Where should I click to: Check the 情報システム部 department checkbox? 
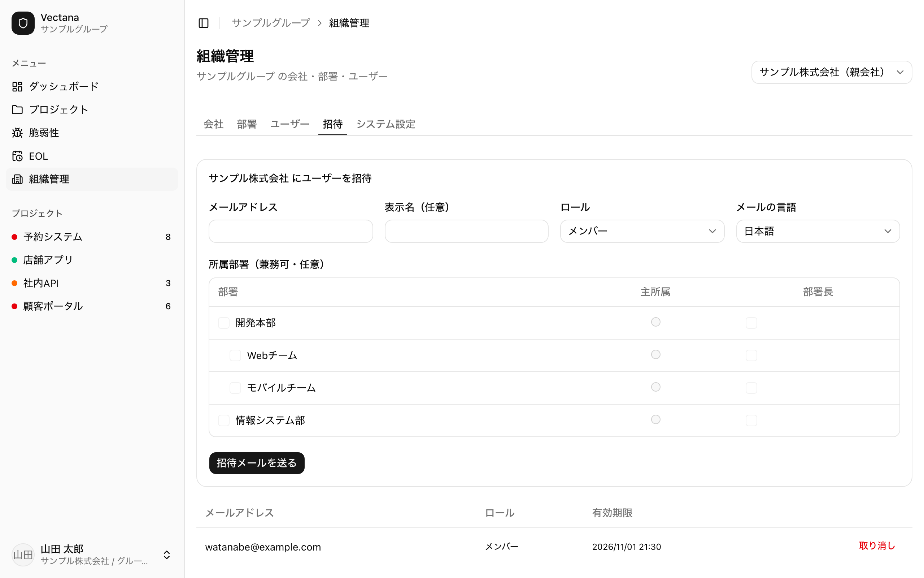click(x=224, y=420)
